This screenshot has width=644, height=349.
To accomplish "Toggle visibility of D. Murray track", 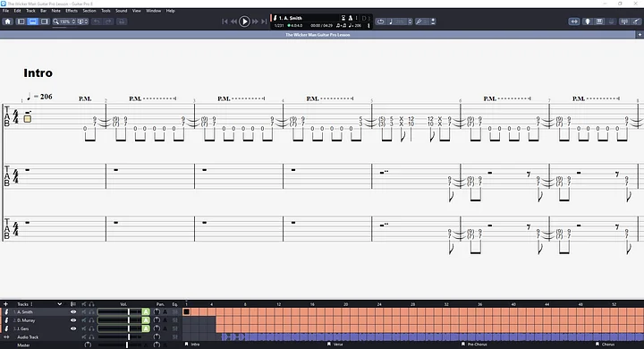I will [73, 320].
